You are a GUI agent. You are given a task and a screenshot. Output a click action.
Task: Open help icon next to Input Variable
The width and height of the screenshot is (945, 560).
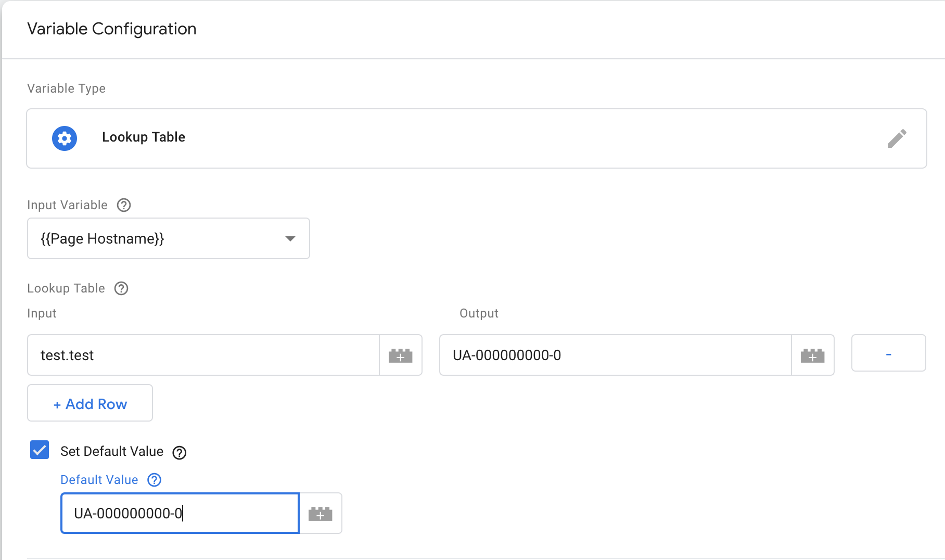124,205
